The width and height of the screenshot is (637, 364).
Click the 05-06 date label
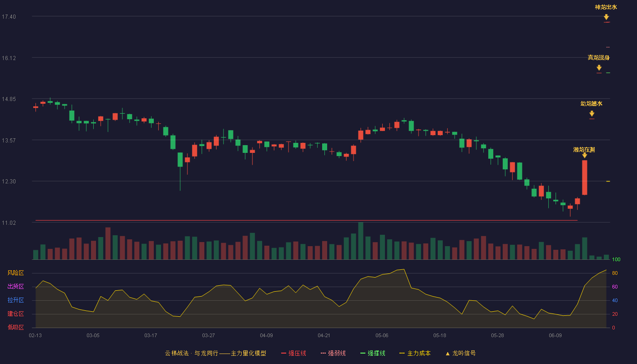[x=382, y=335]
